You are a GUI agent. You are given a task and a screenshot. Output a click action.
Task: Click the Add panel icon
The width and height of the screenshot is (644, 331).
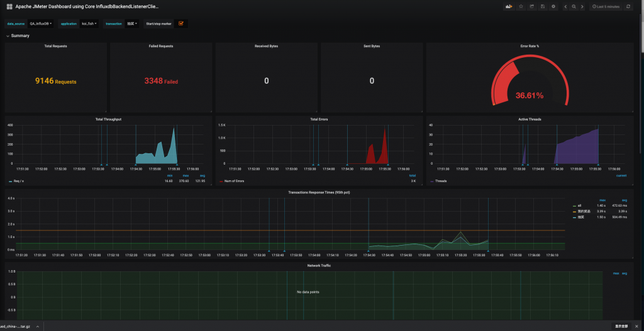point(509,6)
